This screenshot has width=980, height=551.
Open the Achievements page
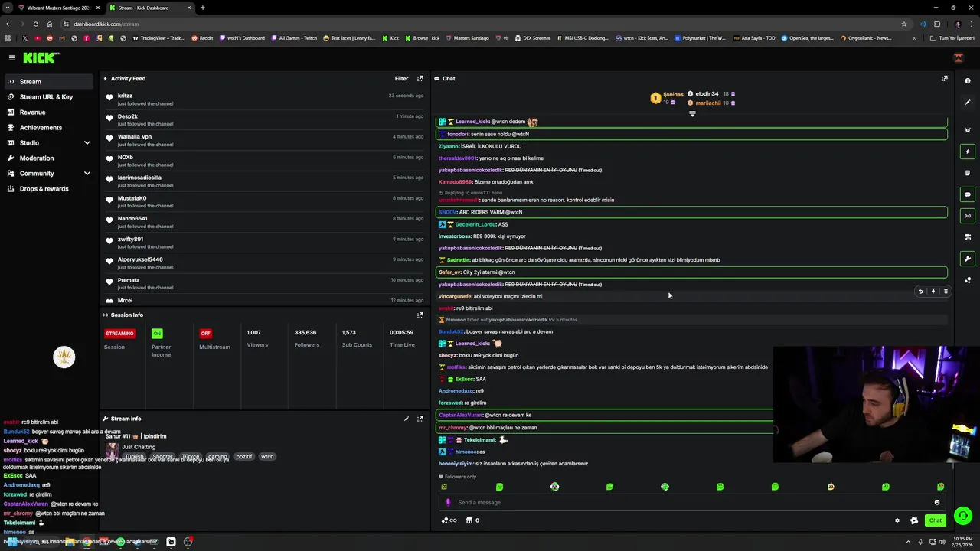(x=49, y=127)
